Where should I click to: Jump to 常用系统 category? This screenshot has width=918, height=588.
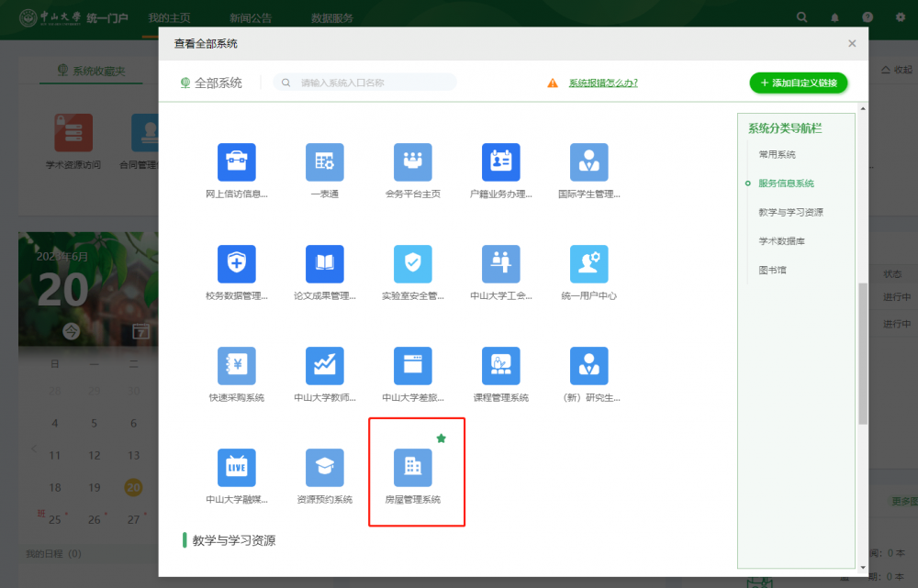point(777,154)
